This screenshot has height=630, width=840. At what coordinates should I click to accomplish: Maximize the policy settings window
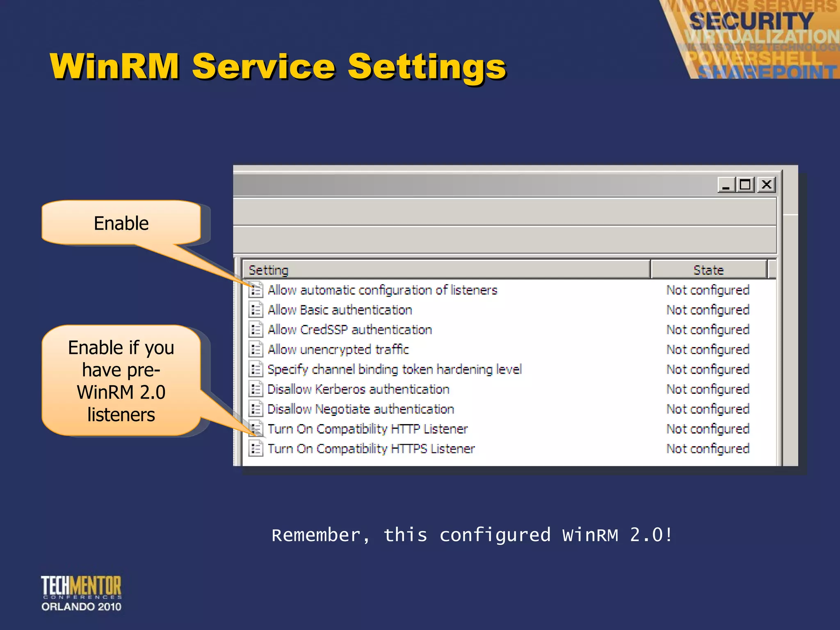pos(745,185)
